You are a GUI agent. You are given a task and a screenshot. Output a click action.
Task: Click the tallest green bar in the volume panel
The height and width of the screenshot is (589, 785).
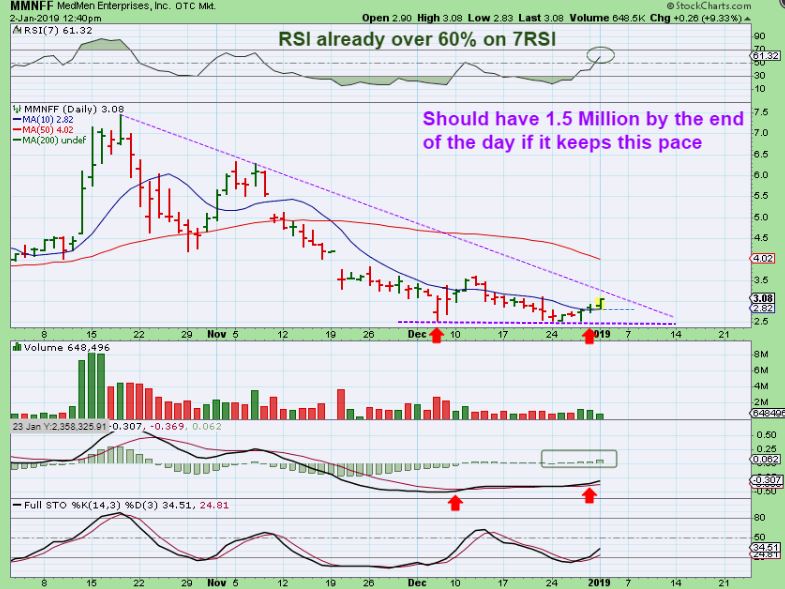(x=91, y=386)
